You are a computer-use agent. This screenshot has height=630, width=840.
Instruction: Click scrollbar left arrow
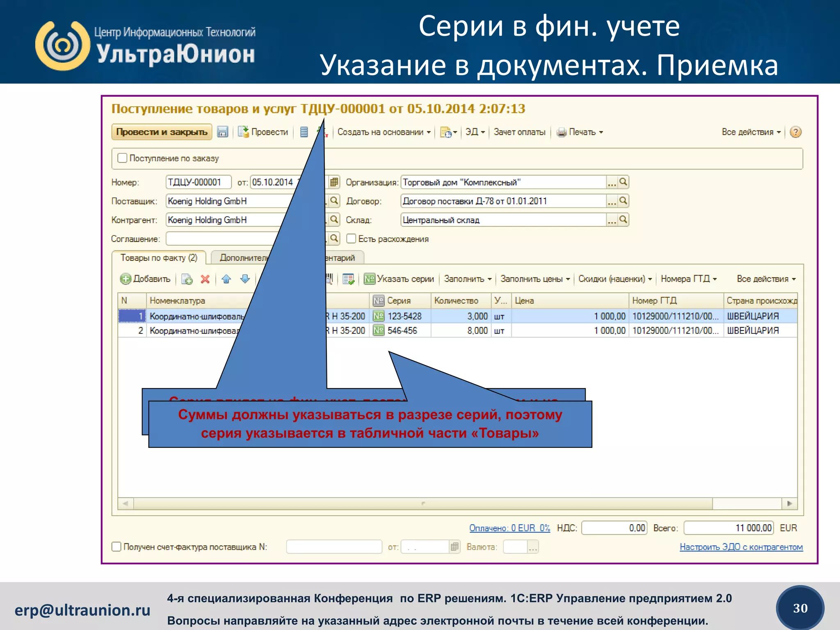(125, 503)
